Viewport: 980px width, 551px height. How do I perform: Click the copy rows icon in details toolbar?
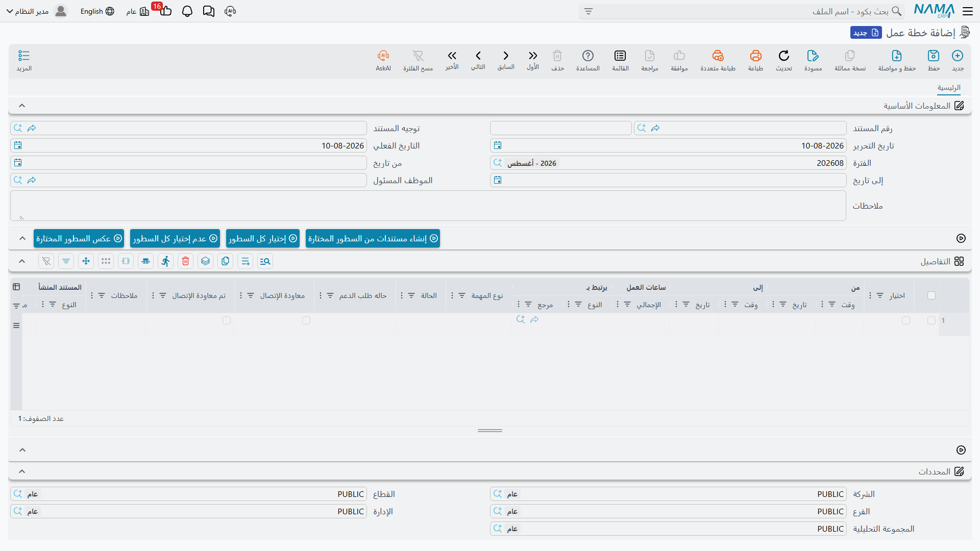pyautogui.click(x=226, y=261)
